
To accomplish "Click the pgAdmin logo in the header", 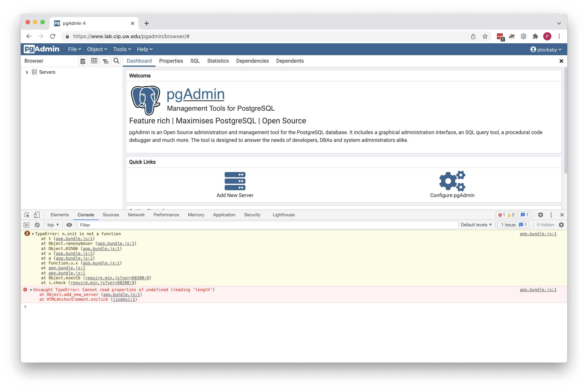I will (41, 49).
